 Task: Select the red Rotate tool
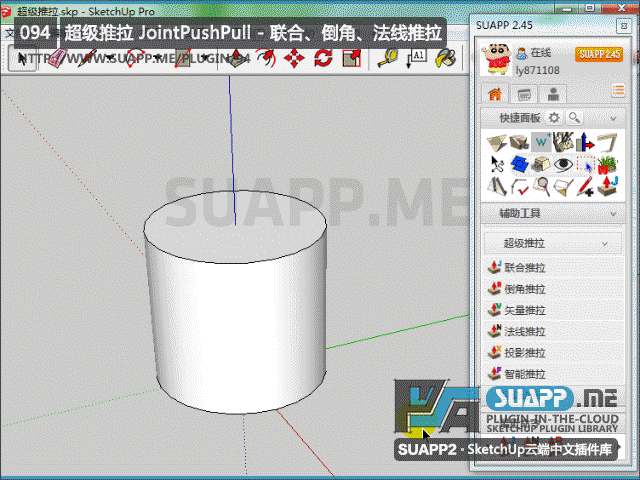tap(323, 58)
